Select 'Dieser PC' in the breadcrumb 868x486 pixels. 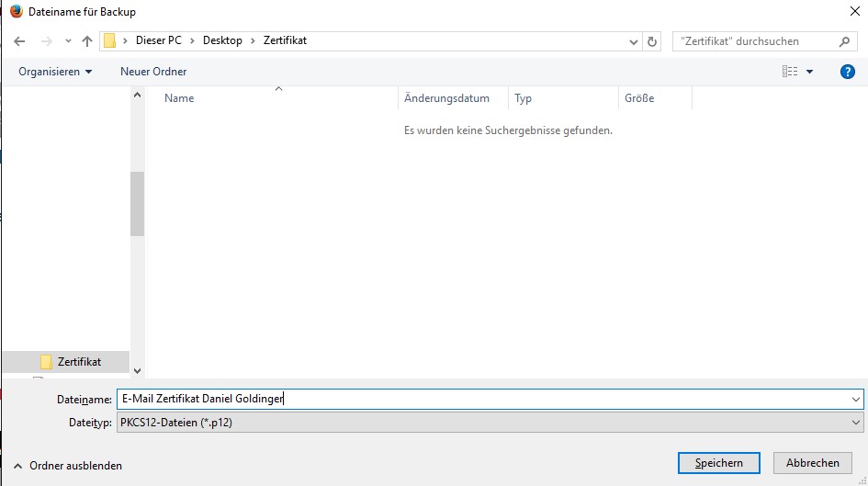click(158, 40)
